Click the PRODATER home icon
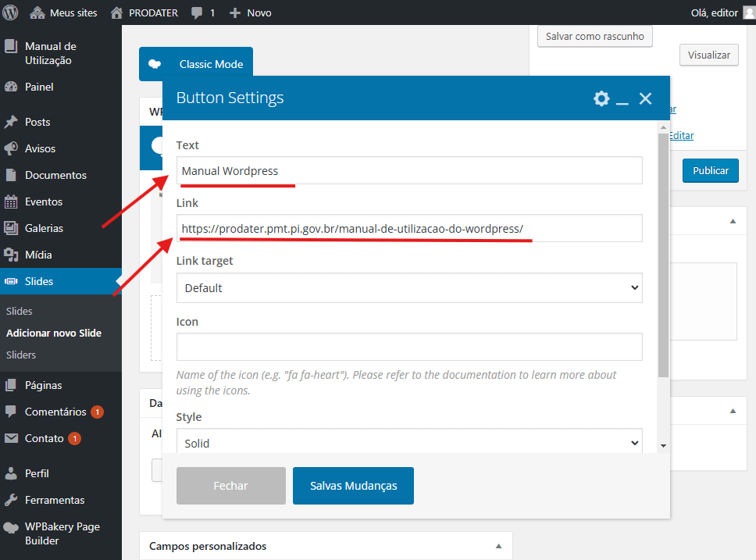This screenshot has height=560, width=756. pyautogui.click(x=116, y=12)
